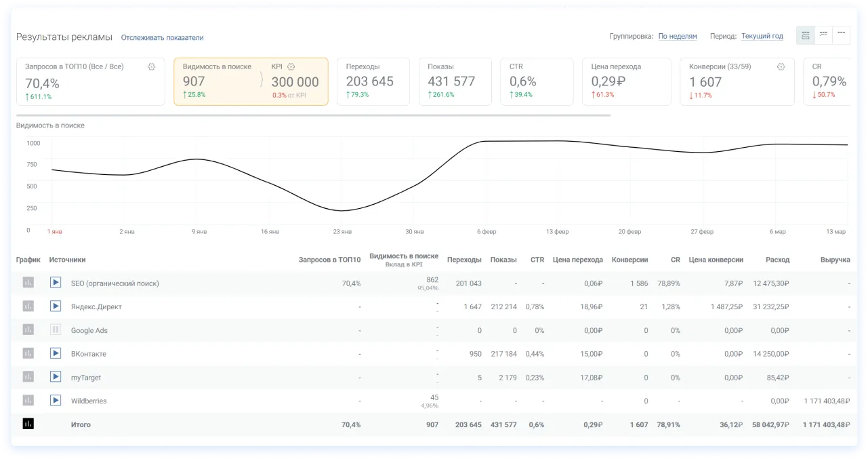The width and height of the screenshot is (868, 459).
Task: Click SEO (органический поиск) source name
Action: [x=115, y=283]
